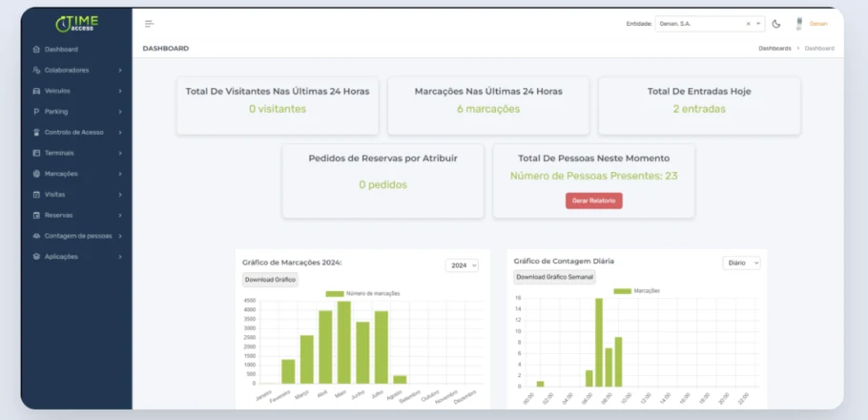
Task: Click the '0 visitantes' value
Action: 278,109
